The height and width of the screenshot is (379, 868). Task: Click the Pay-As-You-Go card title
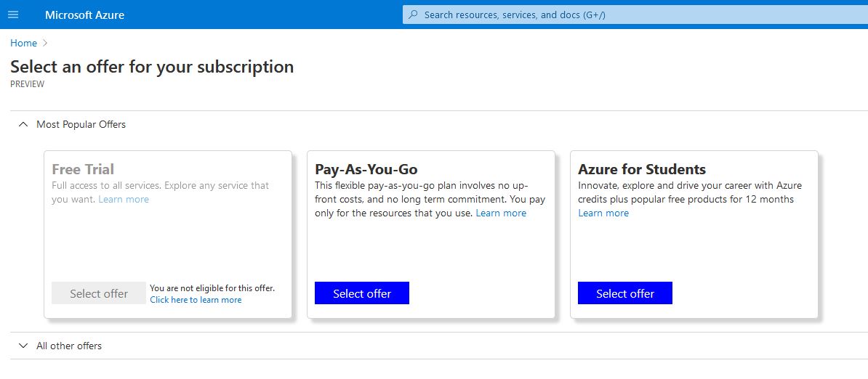(366, 169)
